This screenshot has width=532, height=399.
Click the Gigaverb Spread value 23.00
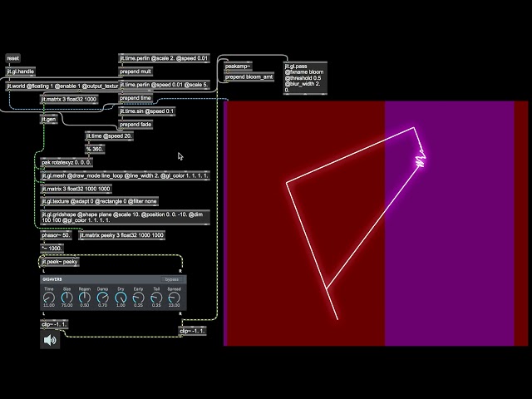click(x=174, y=305)
